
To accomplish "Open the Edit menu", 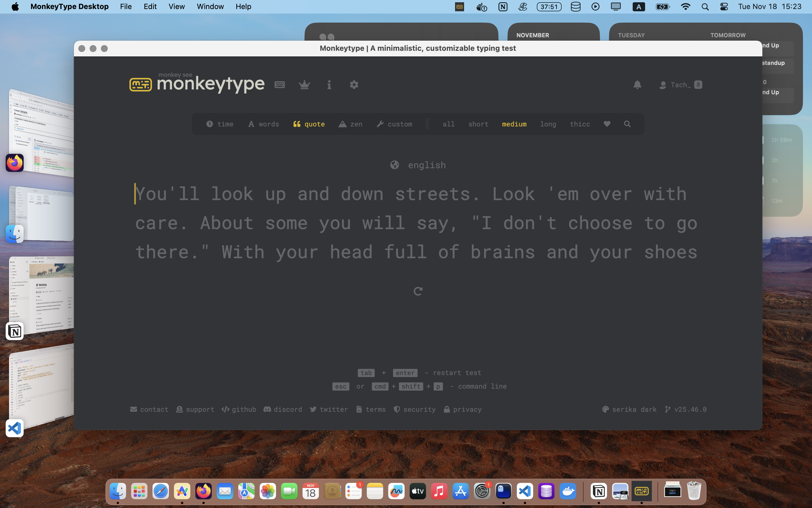I will pyautogui.click(x=150, y=6).
